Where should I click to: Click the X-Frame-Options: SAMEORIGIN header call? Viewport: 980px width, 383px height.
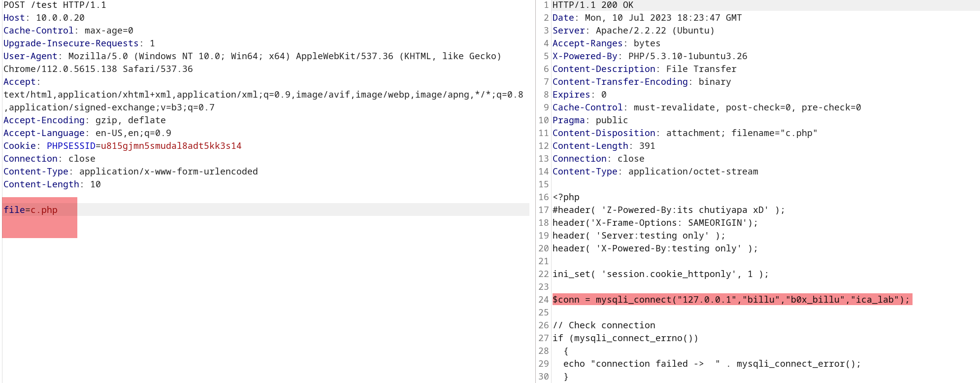(655, 223)
